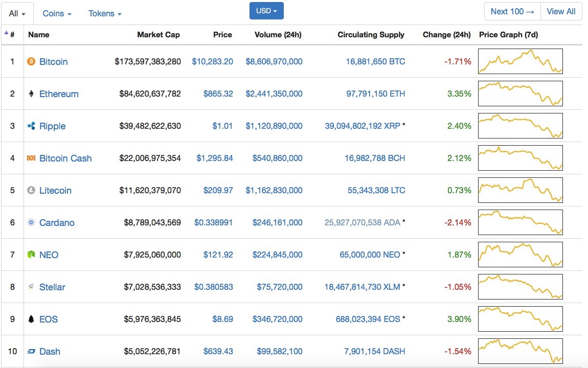Click the Ethereum diamond logo icon

click(31, 94)
